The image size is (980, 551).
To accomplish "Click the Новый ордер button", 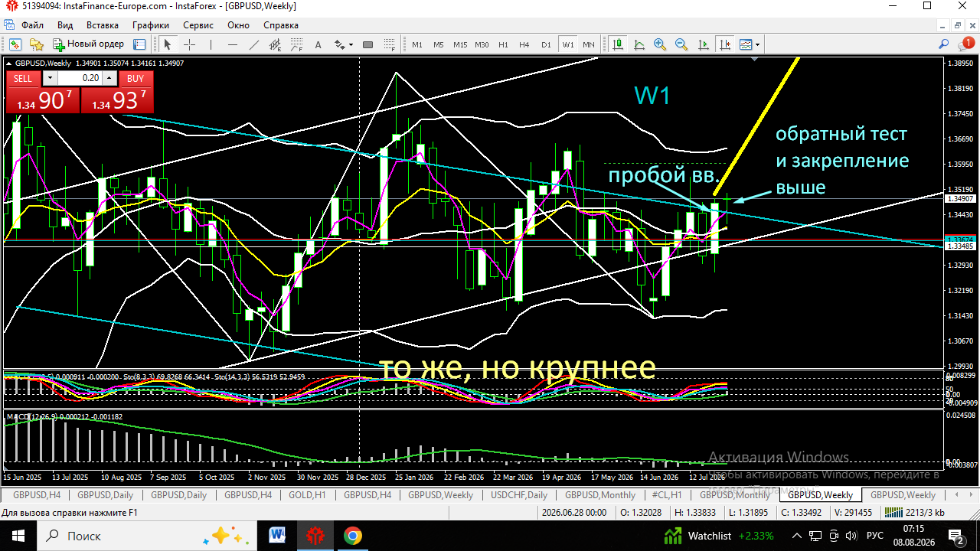I will [x=88, y=44].
